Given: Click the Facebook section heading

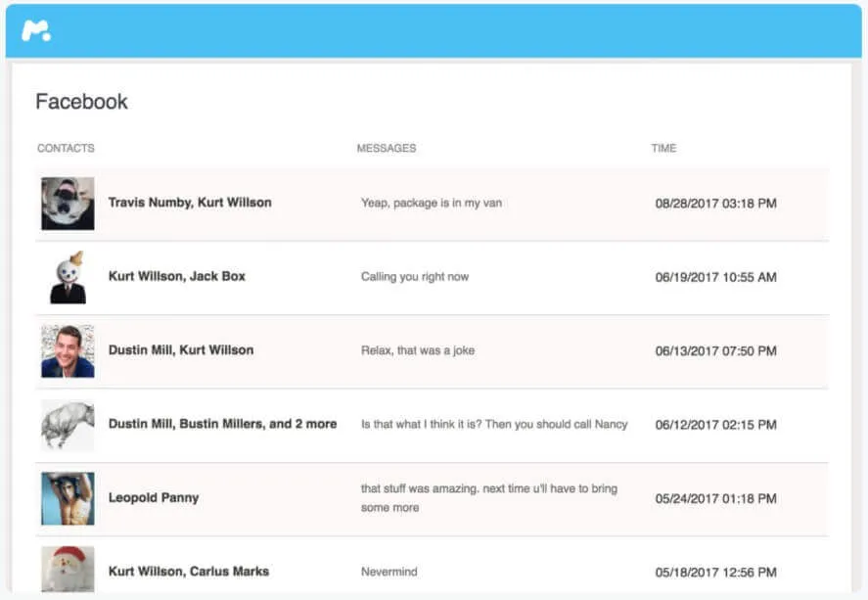Looking at the screenshot, I should click(82, 102).
